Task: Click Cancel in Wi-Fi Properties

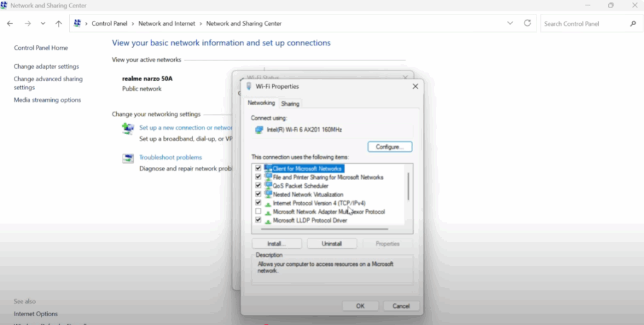Action: tap(401, 306)
